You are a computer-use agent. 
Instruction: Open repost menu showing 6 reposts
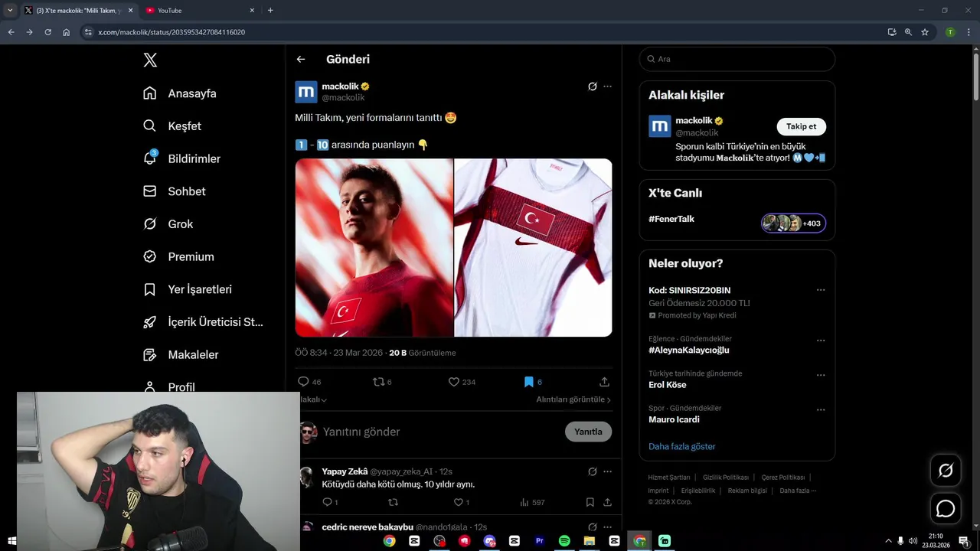click(378, 382)
